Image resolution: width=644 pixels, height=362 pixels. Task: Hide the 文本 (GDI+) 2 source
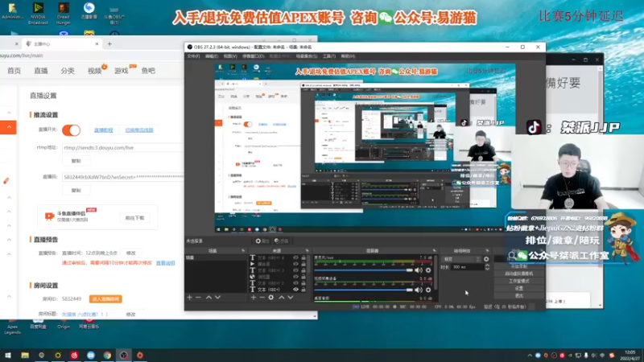coord(295,283)
